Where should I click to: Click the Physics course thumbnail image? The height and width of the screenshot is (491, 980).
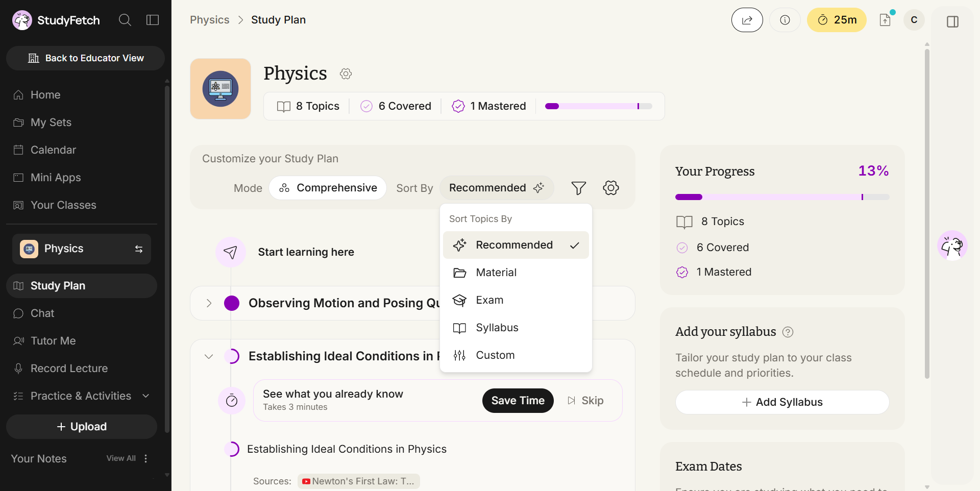coord(220,89)
